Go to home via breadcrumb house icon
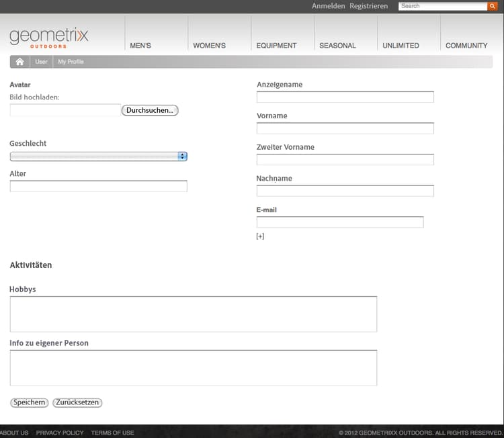The width and height of the screenshot is (504, 438). click(20, 62)
